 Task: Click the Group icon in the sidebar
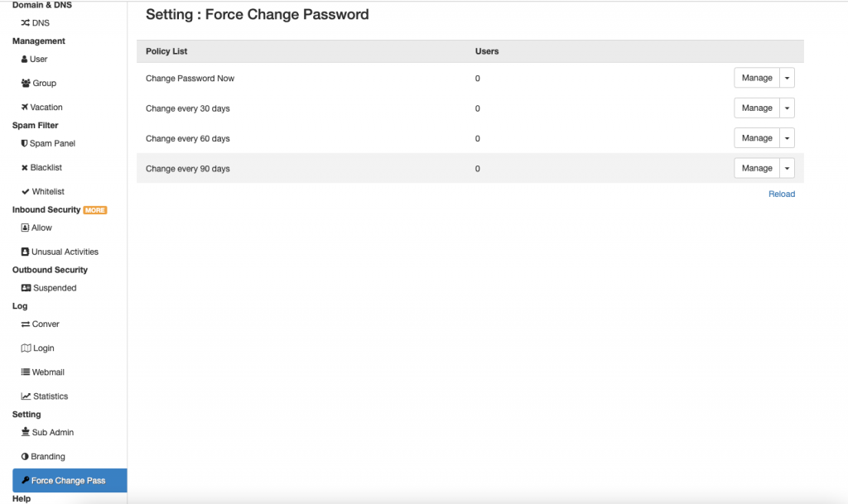point(25,83)
